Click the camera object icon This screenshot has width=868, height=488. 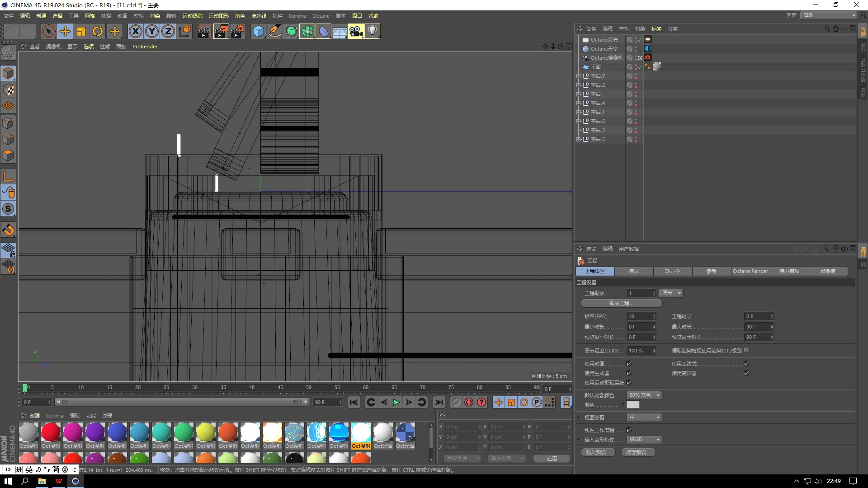click(356, 31)
